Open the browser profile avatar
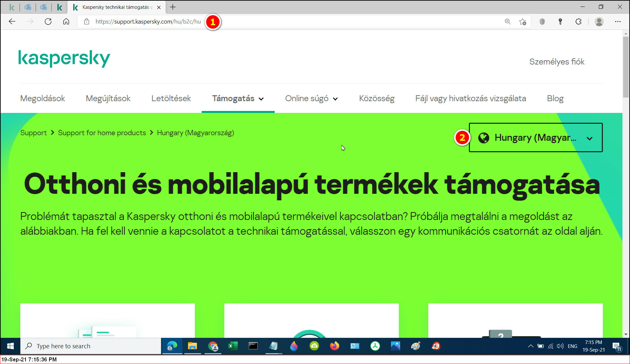Screen dimensions: 630x364 tap(599, 22)
